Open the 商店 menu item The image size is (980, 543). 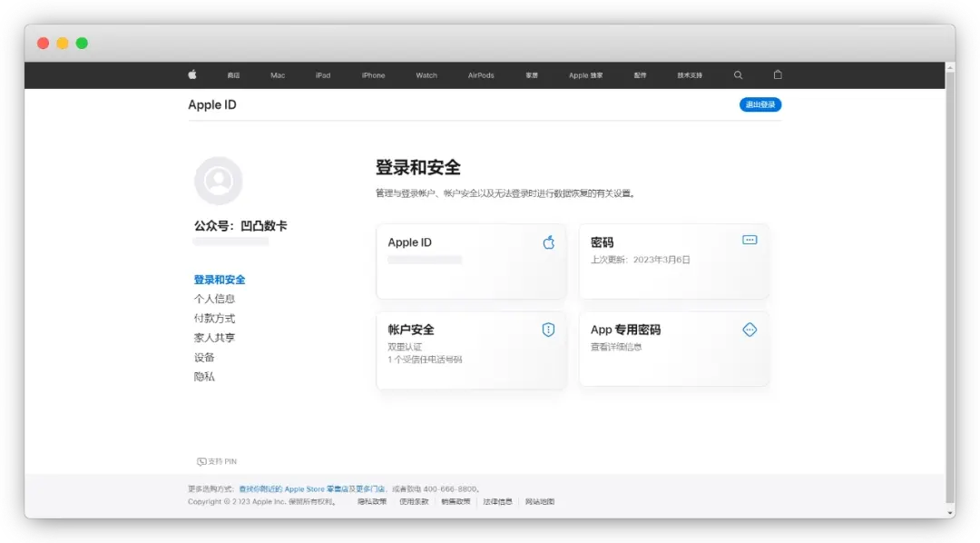tap(234, 75)
